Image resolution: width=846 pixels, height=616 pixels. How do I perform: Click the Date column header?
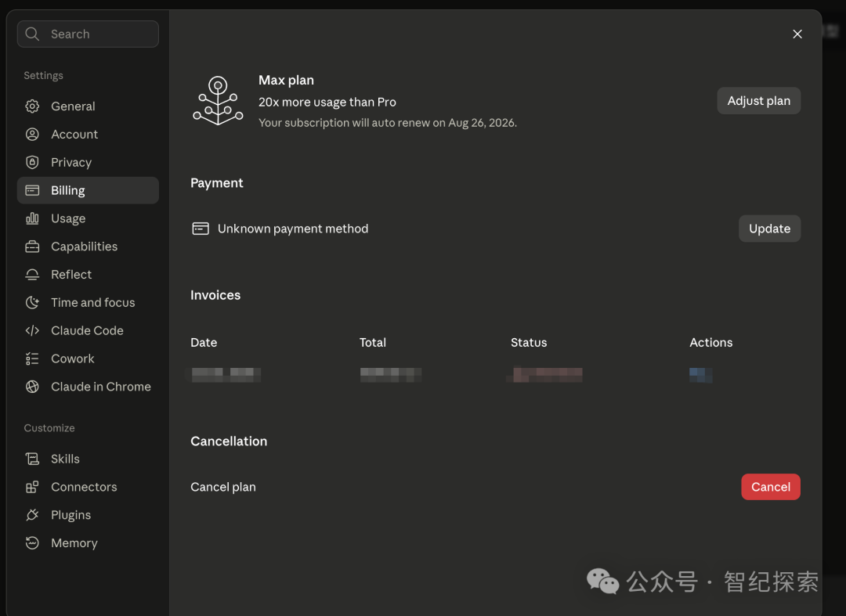204,342
